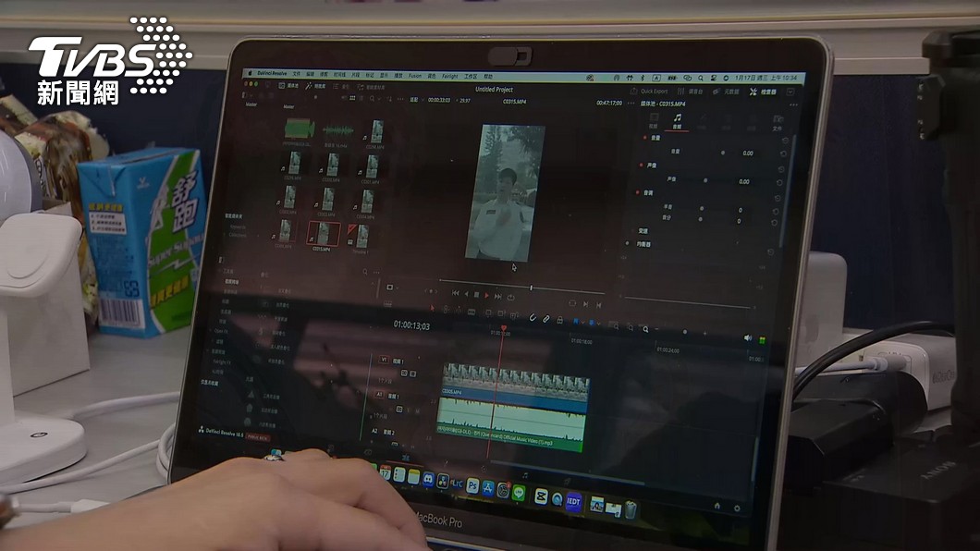Reset the Pan parameter with its reset icon

click(780, 182)
